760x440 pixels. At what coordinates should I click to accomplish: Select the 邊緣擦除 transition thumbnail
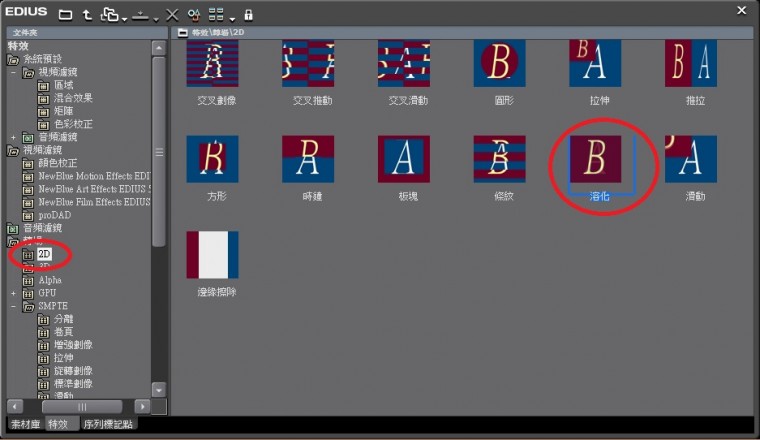pos(212,256)
